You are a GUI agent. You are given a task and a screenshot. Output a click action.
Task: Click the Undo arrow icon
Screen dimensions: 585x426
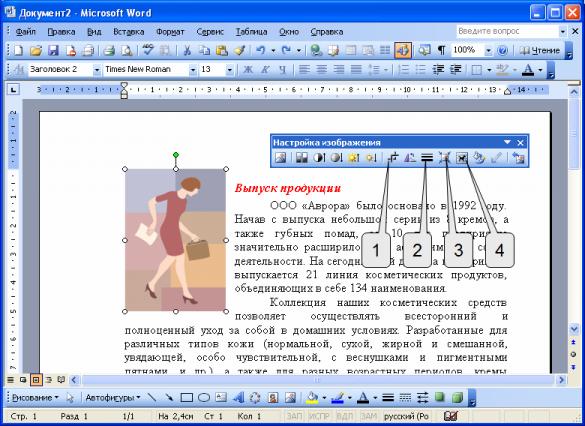260,50
